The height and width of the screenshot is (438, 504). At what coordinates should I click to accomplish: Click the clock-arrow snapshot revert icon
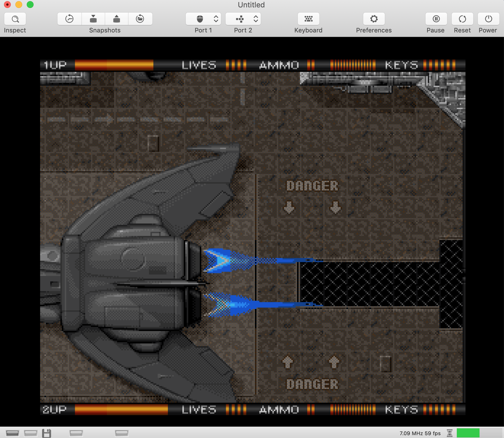69,19
